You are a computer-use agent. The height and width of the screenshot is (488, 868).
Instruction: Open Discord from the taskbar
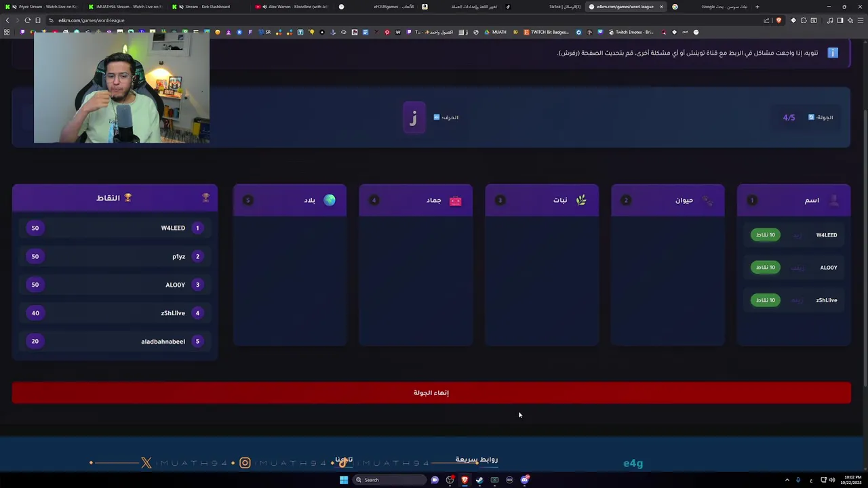524,480
